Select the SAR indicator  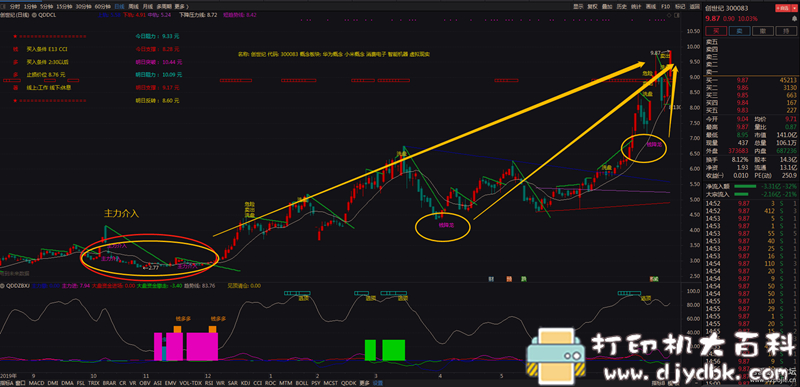233,382
